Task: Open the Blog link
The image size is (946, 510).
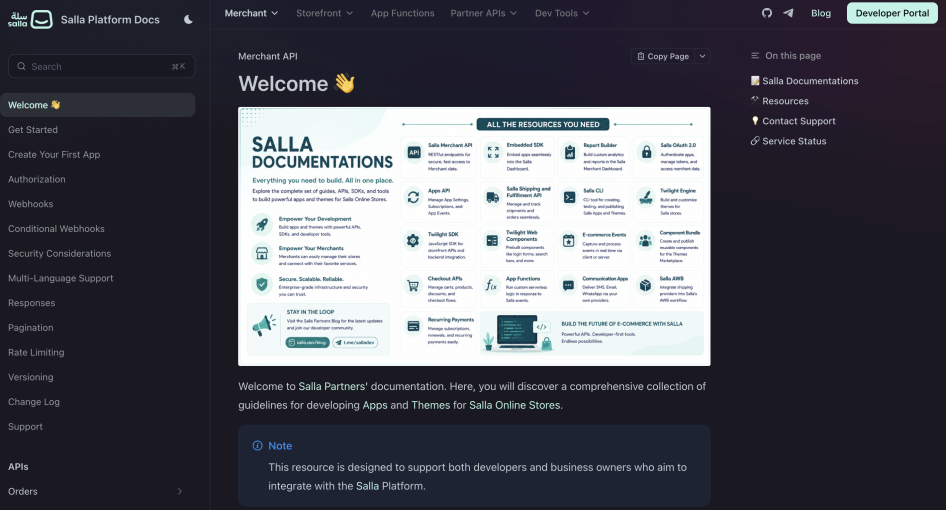Action: pos(821,13)
